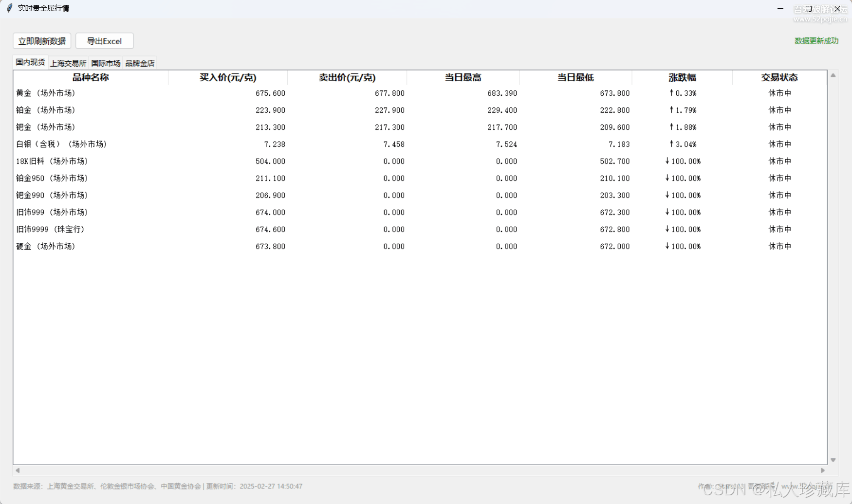This screenshot has width=852, height=504.
Task: Switch to the 国际市场 tab
Action: (106, 63)
